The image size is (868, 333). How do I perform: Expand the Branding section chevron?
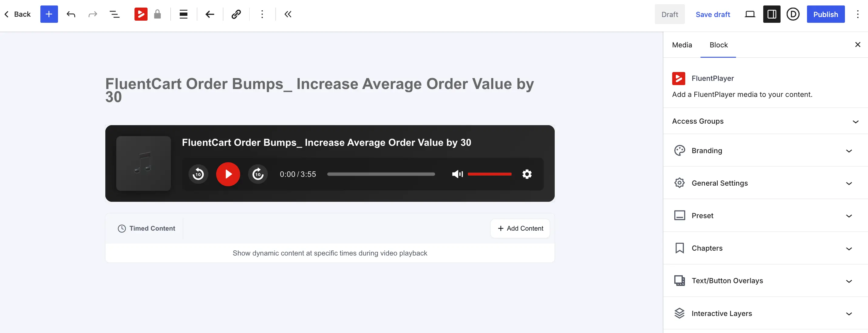[x=849, y=151]
